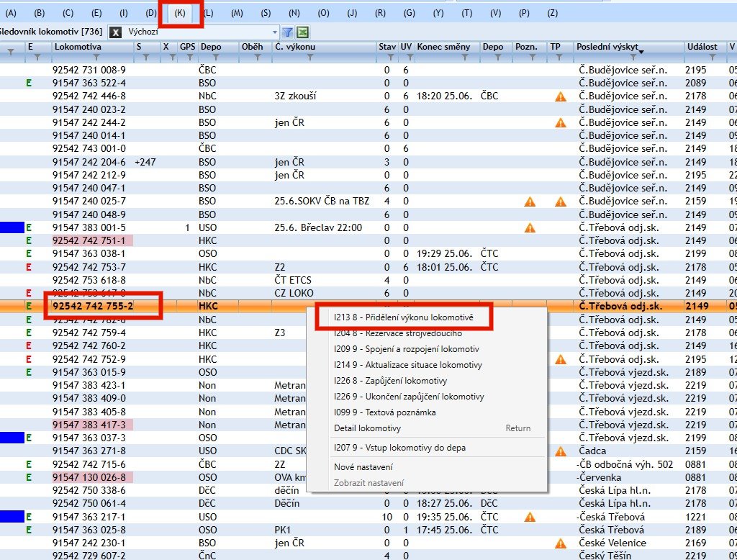This screenshot has height=560, width=737.
Task: Click the TP warning triangle for locomotive 92542 742 446-8
Action: 560,96
